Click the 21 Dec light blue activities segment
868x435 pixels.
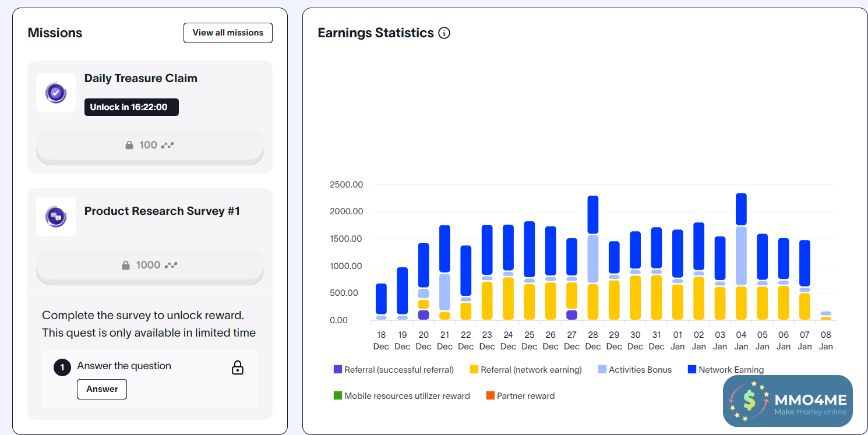tap(444, 292)
